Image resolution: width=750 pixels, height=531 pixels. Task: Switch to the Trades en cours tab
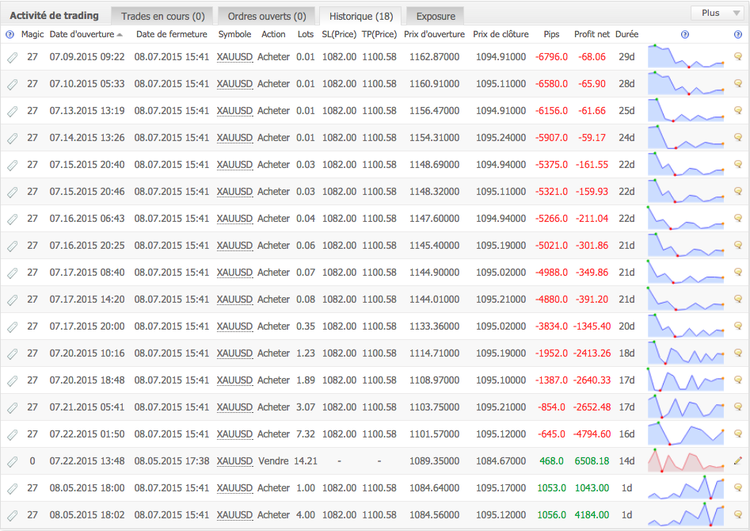(x=161, y=16)
